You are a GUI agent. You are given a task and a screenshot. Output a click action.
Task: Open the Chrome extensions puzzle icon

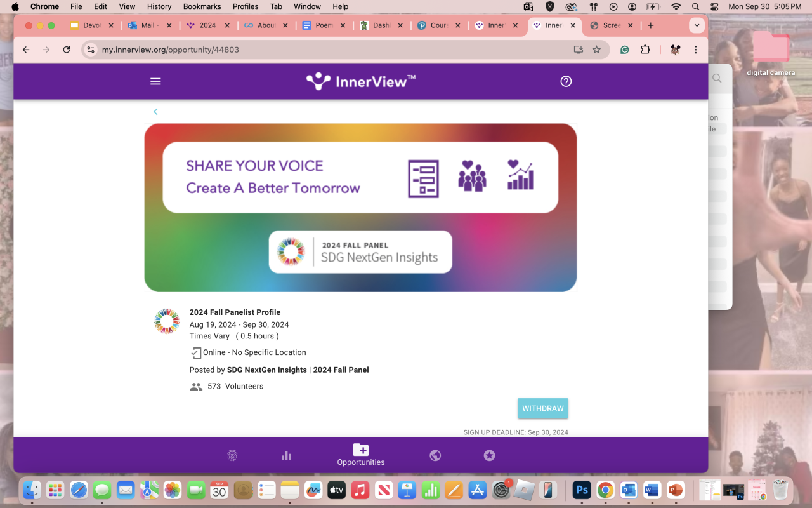(646, 50)
